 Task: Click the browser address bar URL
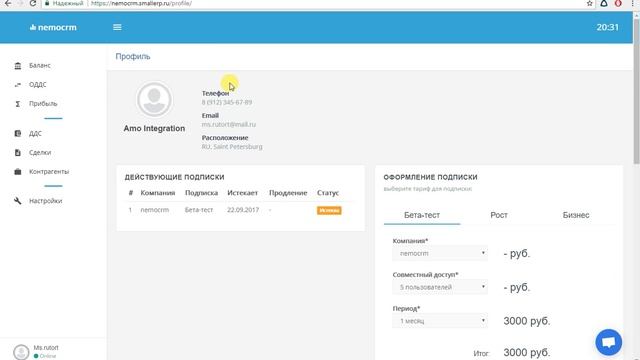141,3
